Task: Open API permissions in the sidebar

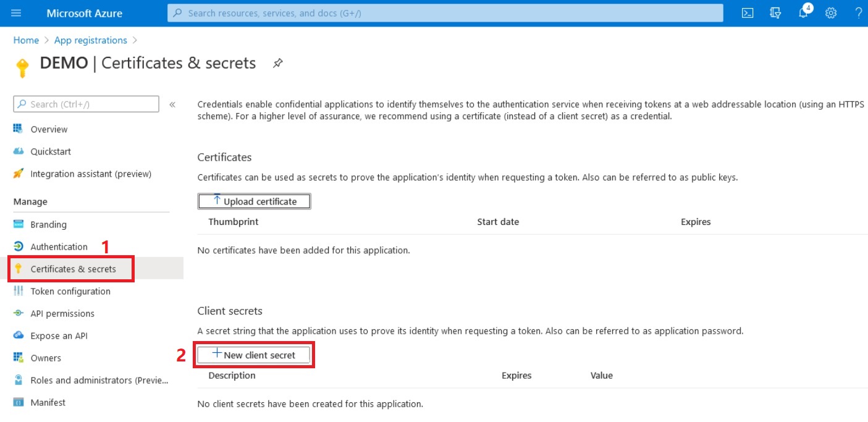Action: click(62, 313)
